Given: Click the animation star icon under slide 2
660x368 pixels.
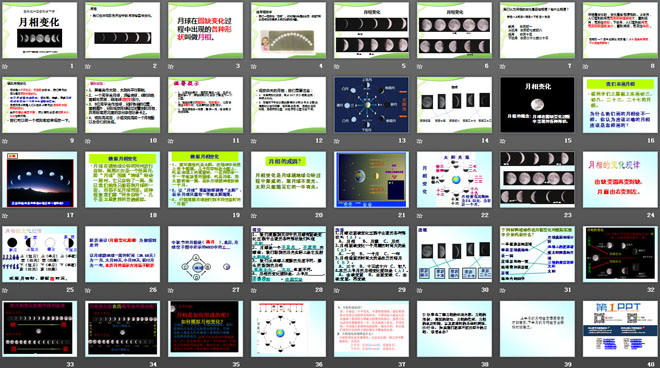Looking at the screenshot, I should coord(88,67).
